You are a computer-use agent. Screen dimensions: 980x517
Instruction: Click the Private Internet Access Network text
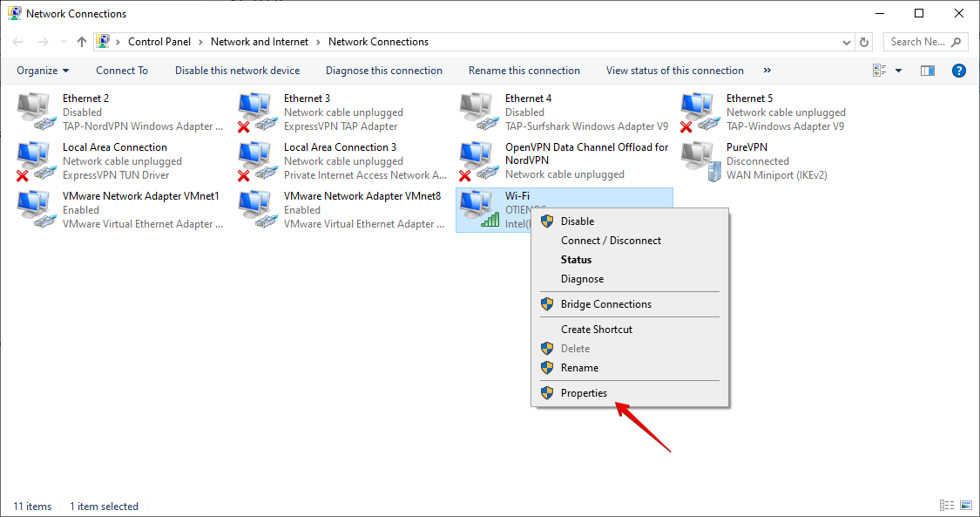pyautogui.click(x=366, y=175)
